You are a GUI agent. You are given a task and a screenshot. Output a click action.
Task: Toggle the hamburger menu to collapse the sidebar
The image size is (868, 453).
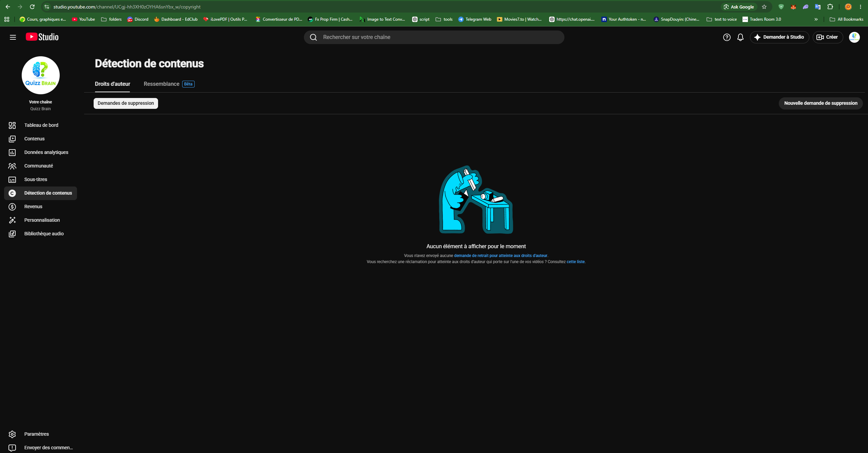click(13, 37)
